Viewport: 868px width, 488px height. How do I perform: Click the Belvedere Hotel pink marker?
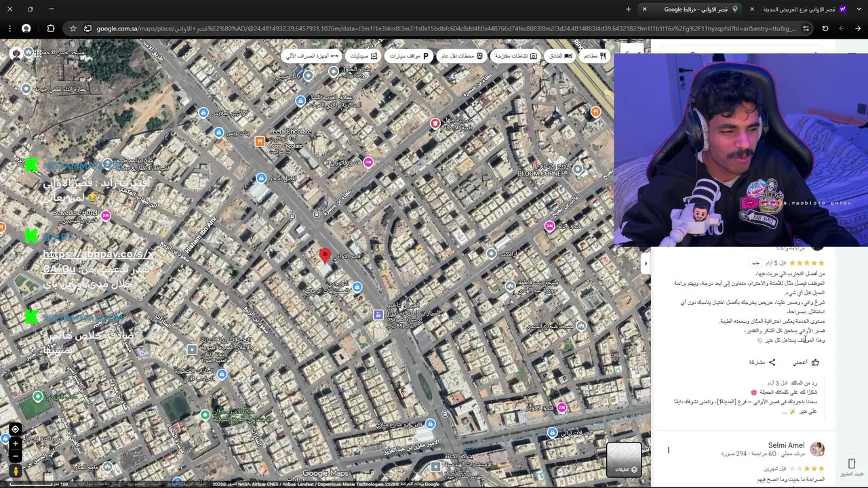click(105, 215)
